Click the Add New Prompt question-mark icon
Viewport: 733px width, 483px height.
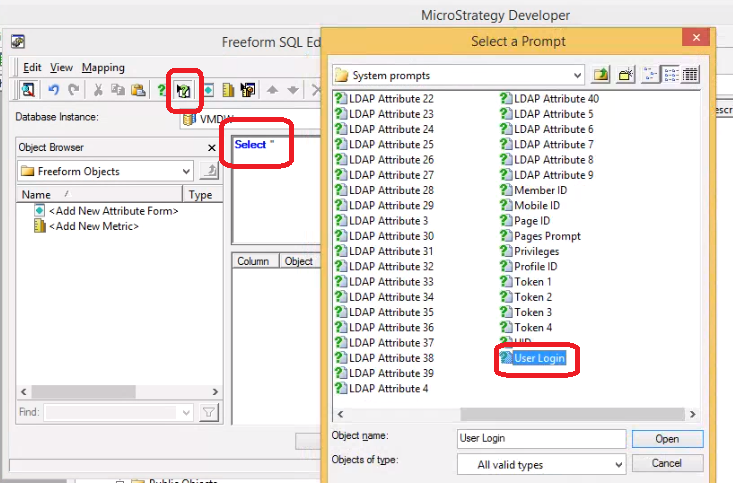pyautogui.click(x=161, y=90)
